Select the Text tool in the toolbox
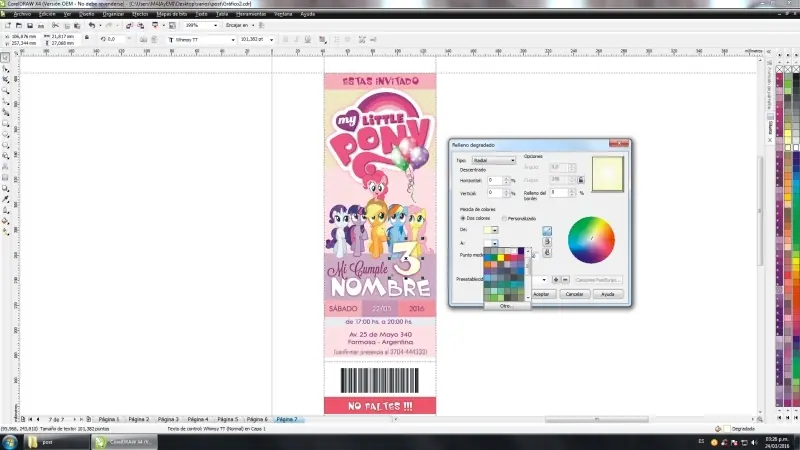 coord(6,167)
